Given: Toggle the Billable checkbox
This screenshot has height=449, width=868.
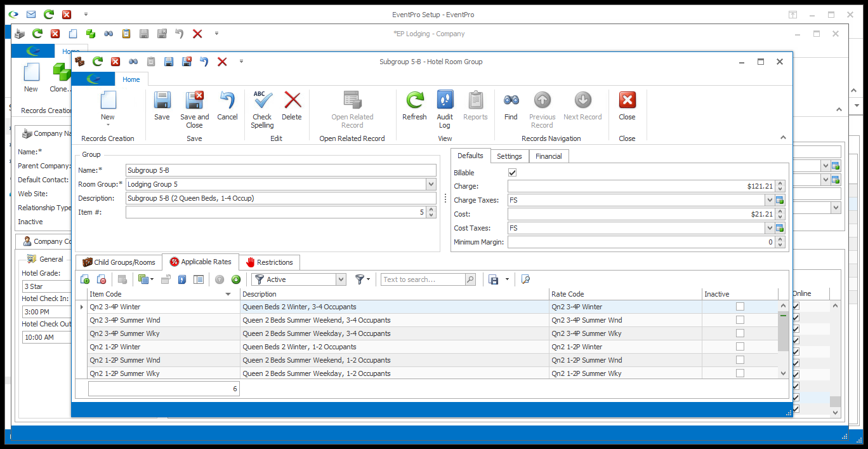Looking at the screenshot, I should coord(513,173).
